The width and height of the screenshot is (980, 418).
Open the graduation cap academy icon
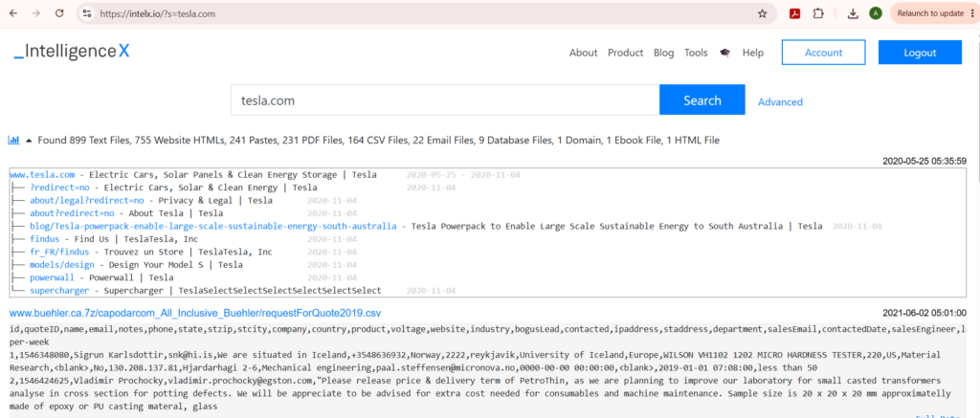click(725, 54)
